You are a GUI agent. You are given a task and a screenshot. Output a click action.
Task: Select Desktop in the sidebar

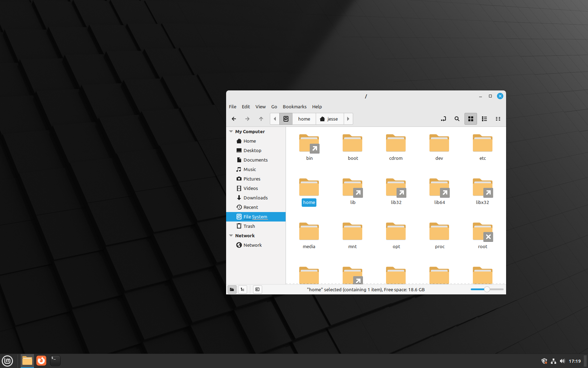pyautogui.click(x=256, y=150)
